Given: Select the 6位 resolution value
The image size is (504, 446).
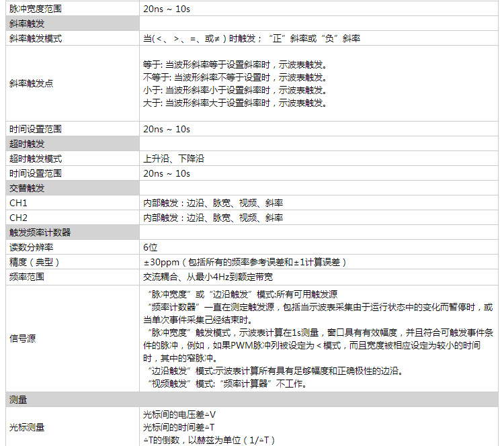Looking at the screenshot, I should pos(151,247).
